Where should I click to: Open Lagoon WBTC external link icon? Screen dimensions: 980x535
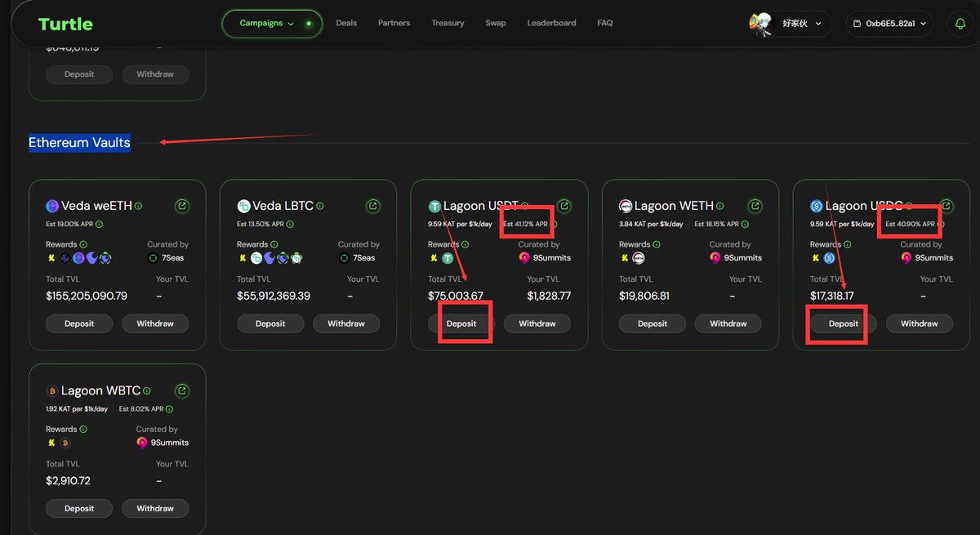click(x=182, y=390)
